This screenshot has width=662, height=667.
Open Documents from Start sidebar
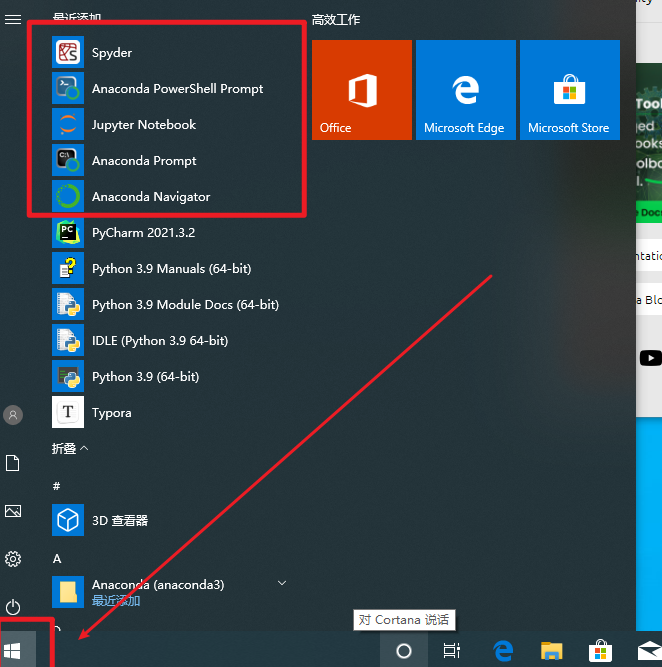click(13, 463)
